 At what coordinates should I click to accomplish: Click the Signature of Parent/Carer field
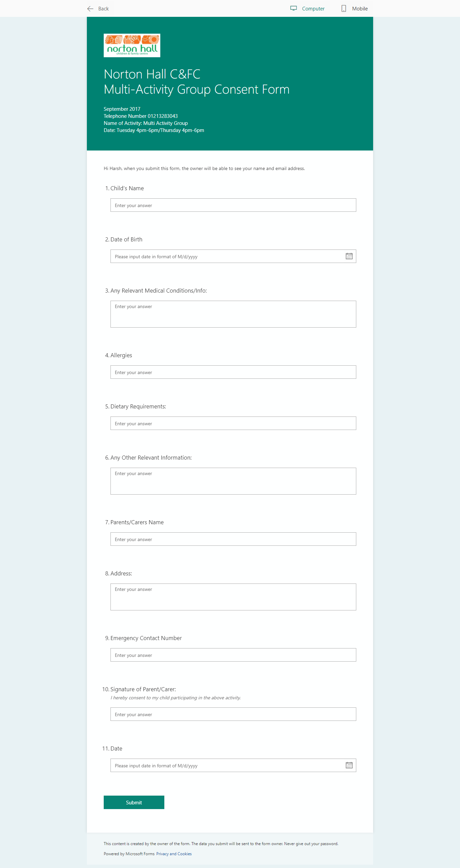[x=233, y=714]
